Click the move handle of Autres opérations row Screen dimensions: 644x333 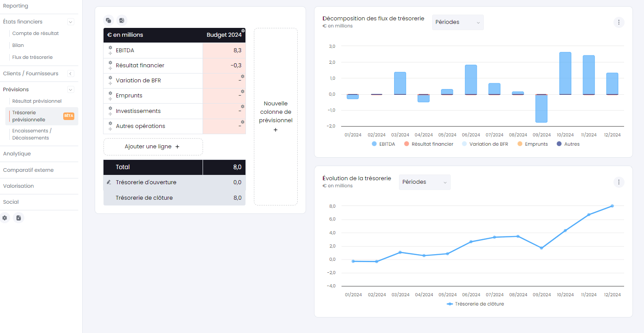point(110,129)
